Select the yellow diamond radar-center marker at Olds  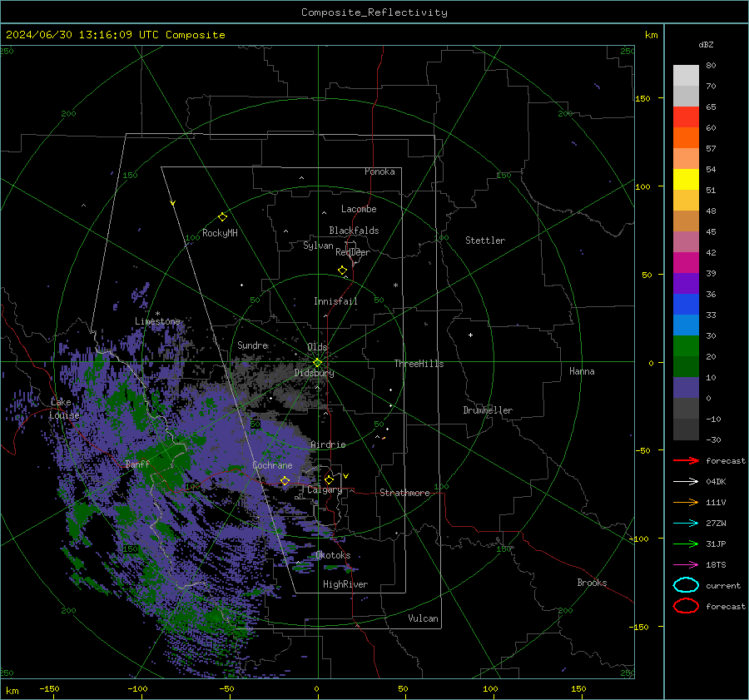click(x=317, y=363)
